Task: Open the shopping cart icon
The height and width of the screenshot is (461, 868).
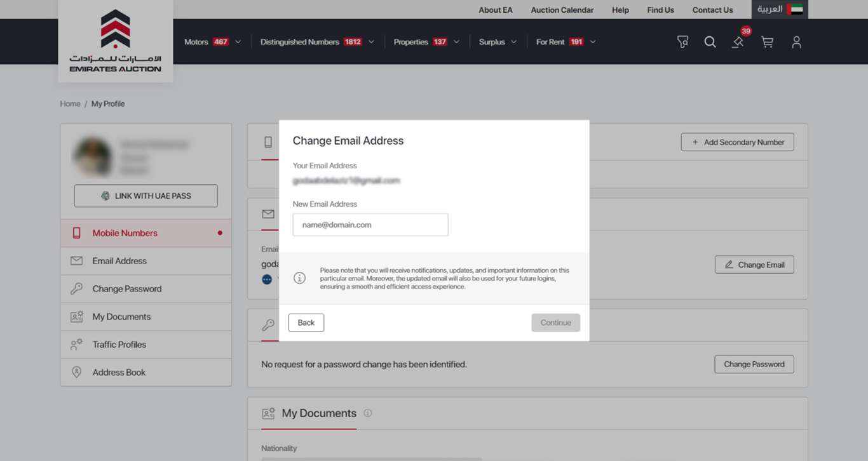Action: coord(767,42)
